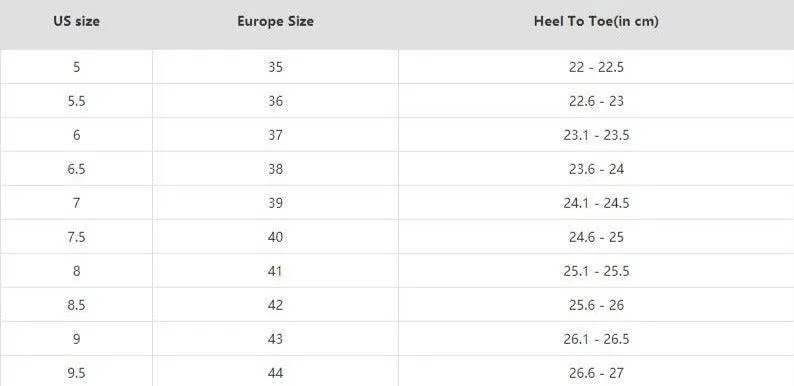Click the 24.1 - 24.5 measurement cell
Screen dimensions: 794x386
click(x=596, y=203)
